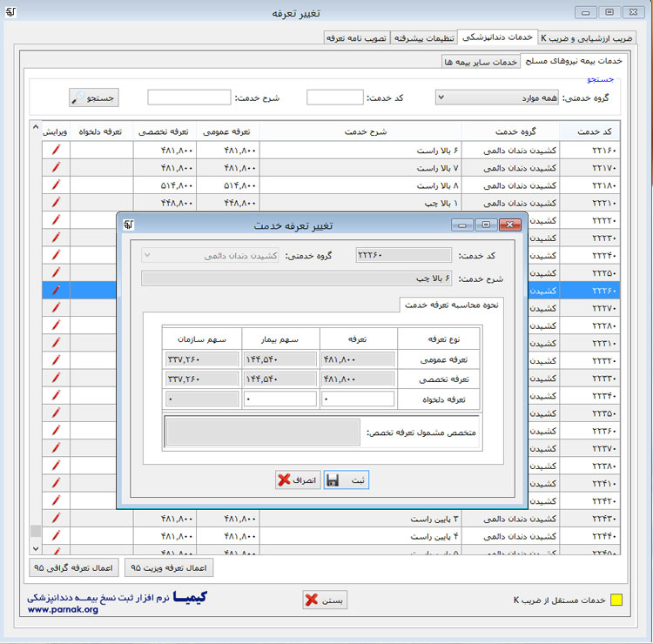Click the edit pencil for service row 22160
653x644 pixels.
coord(56,150)
